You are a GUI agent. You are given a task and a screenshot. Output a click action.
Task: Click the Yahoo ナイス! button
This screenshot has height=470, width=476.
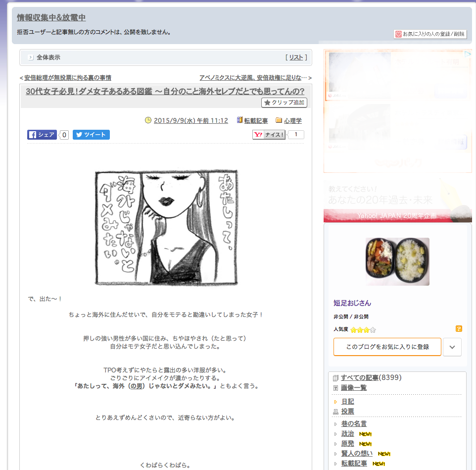point(269,135)
